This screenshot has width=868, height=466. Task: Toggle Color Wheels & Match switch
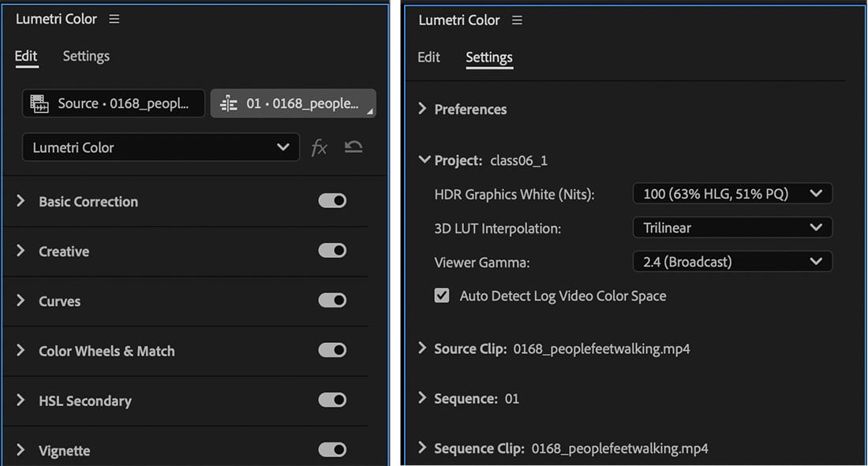pos(332,350)
